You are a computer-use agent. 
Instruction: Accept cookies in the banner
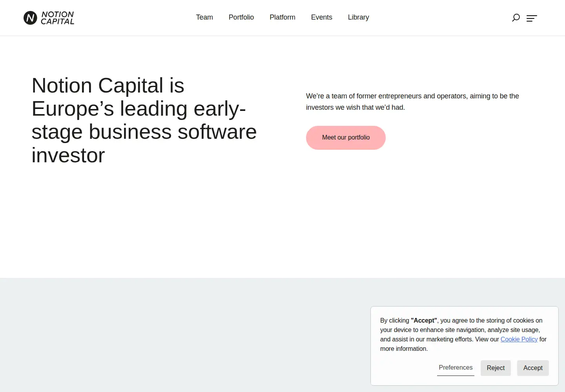533,368
